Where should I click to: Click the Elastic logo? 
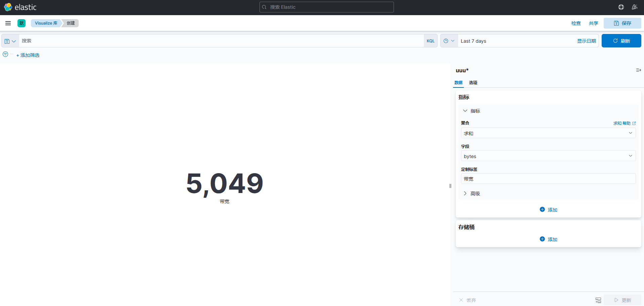pyautogui.click(x=20, y=7)
